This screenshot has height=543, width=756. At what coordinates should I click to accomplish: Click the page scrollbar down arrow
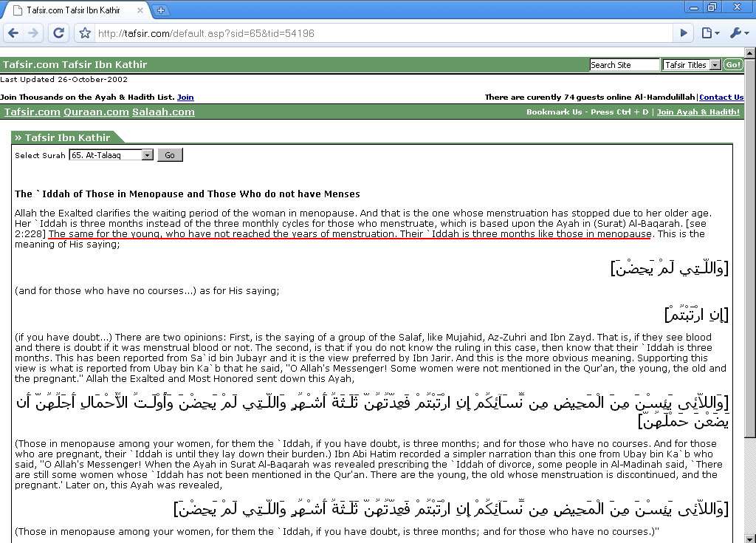click(x=750, y=538)
